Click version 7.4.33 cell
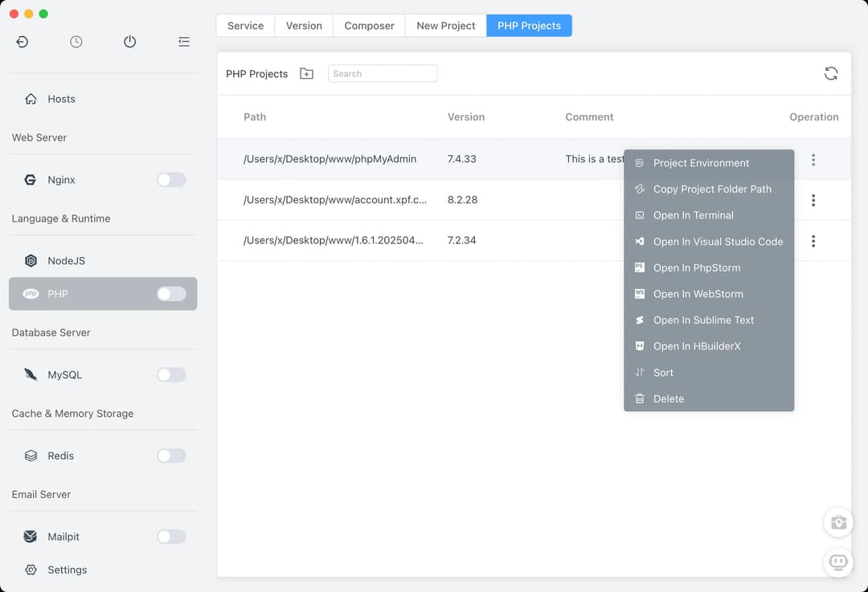Image resolution: width=868 pixels, height=592 pixels. click(461, 159)
